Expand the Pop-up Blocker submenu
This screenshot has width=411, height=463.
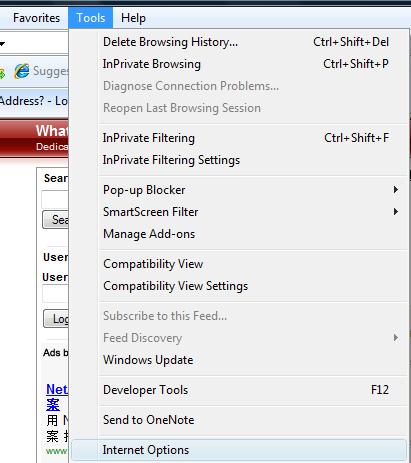click(x=239, y=190)
